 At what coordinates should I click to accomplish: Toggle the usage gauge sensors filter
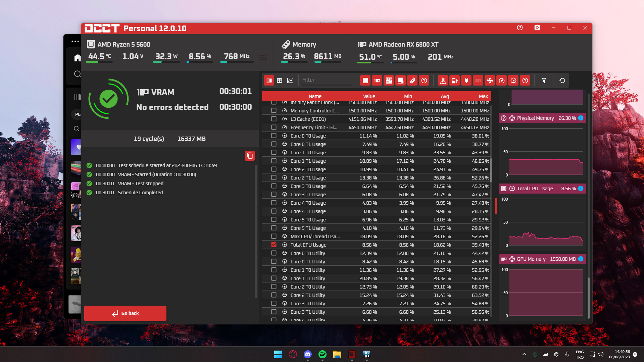[x=513, y=81]
